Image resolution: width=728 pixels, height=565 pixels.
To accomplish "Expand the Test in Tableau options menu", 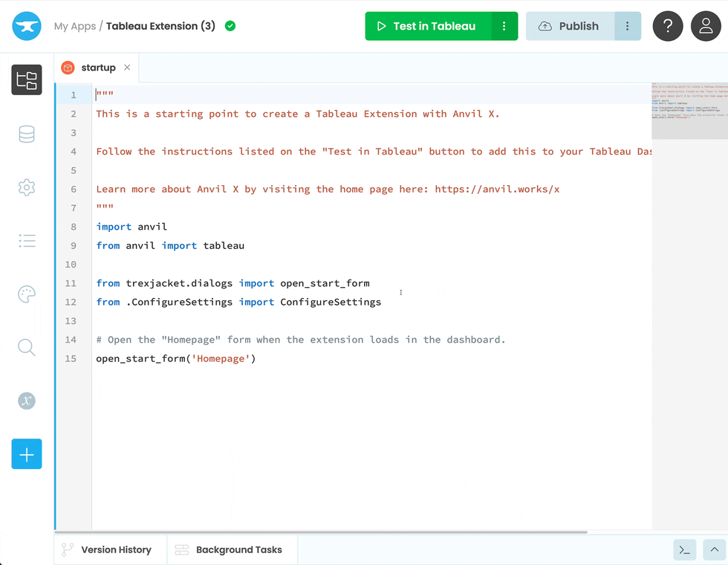I will 504,26.
